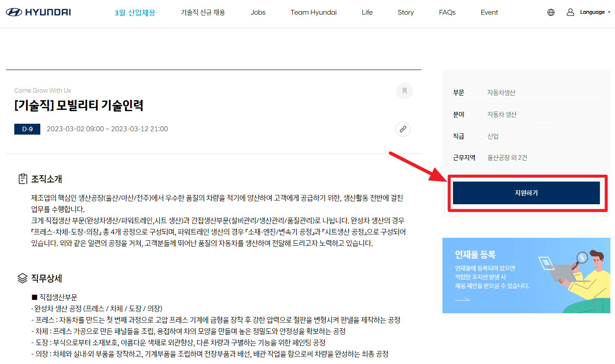
Task: Go to the Jobs menu
Action: click(258, 13)
